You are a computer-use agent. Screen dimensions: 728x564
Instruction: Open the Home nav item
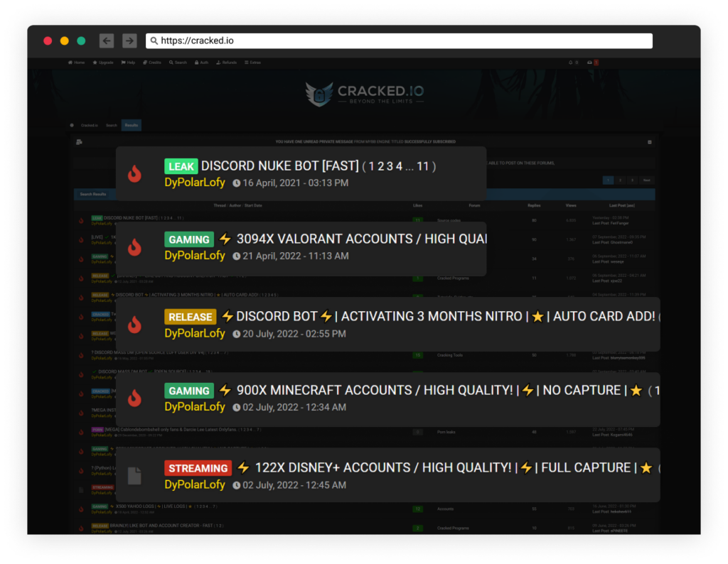click(x=76, y=63)
